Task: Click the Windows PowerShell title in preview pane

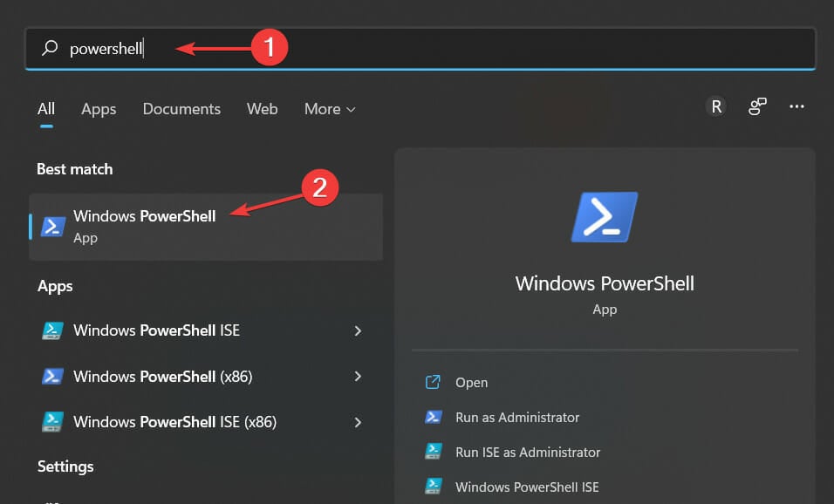Action: coord(605,283)
